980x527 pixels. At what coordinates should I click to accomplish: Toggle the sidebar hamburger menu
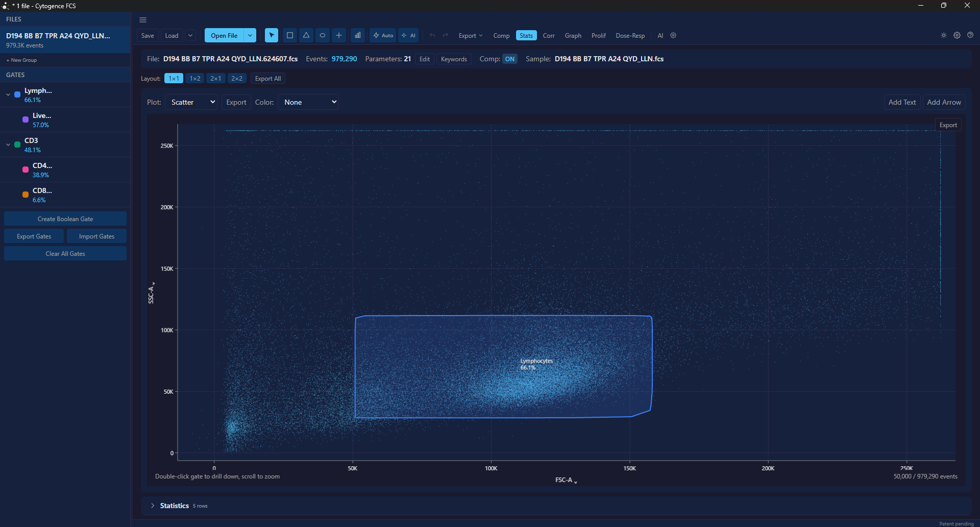[143, 20]
